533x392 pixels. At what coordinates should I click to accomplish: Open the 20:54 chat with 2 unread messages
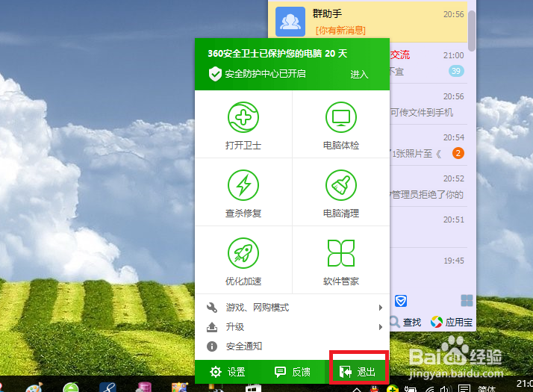coord(428,145)
